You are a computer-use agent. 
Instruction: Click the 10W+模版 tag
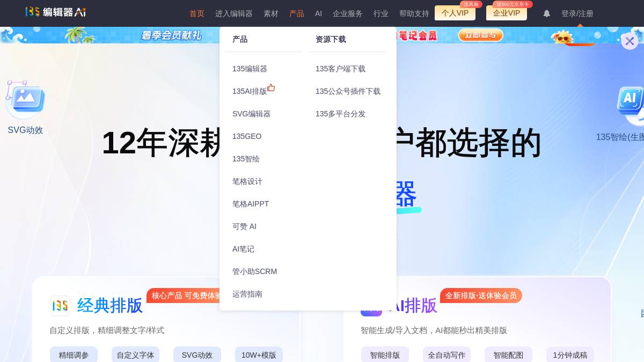[x=259, y=354]
